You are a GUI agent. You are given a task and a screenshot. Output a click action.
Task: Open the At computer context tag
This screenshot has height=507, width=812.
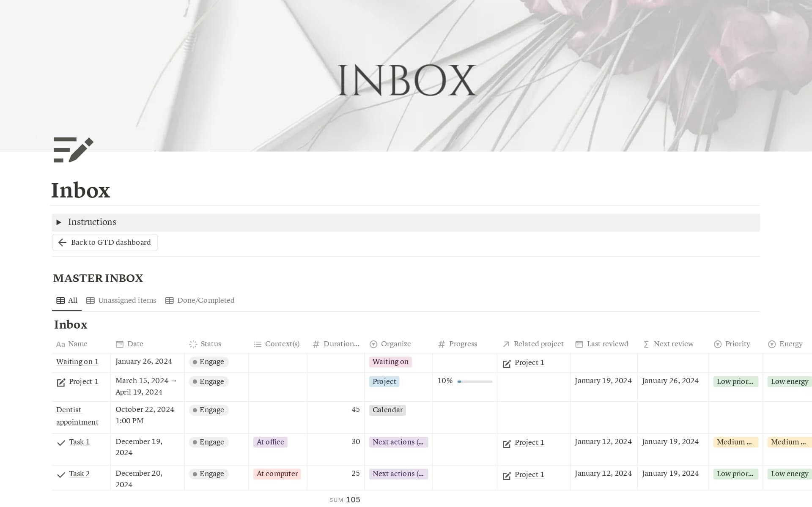click(277, 474)
